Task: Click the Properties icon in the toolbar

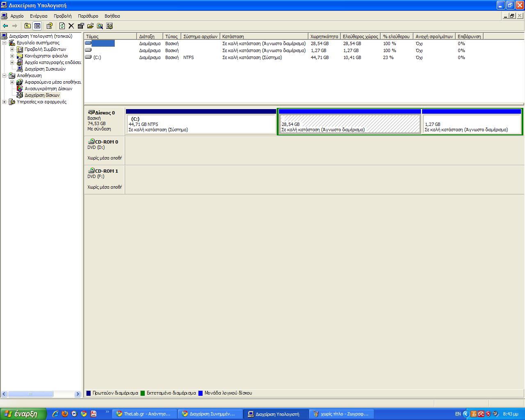Action: (81, 26)
